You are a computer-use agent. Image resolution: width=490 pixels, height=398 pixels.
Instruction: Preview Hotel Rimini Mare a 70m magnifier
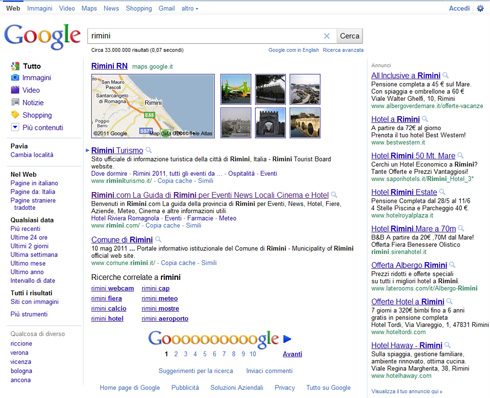(x=461, y=229)
